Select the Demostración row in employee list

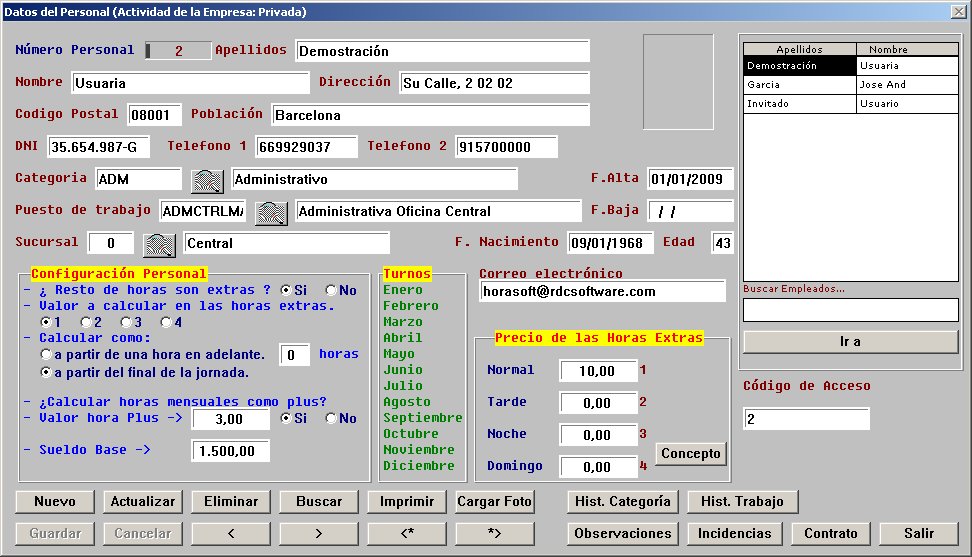click(x=850, y=66)
